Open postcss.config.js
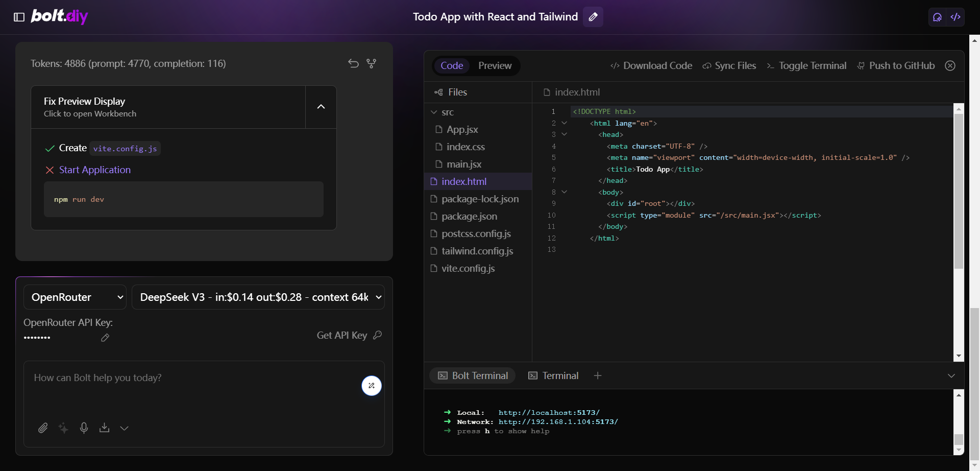980x471 pixels. [478, 233]
